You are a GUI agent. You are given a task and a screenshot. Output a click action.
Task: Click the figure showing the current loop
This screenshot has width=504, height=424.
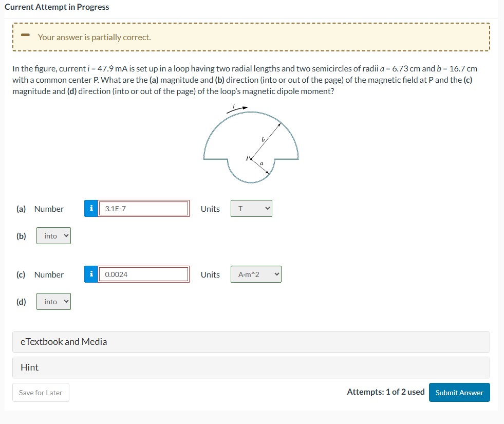[251, 144]
